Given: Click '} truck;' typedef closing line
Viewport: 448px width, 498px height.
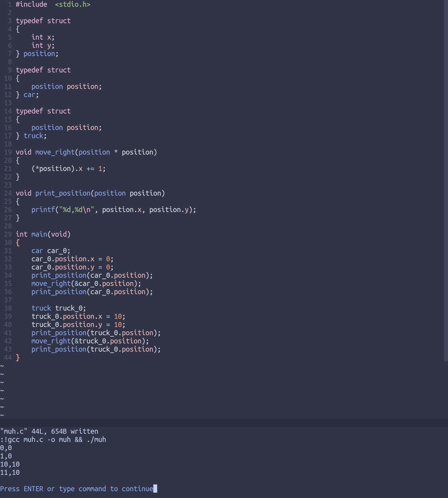Looking at the screenshot, I should 31,136.
